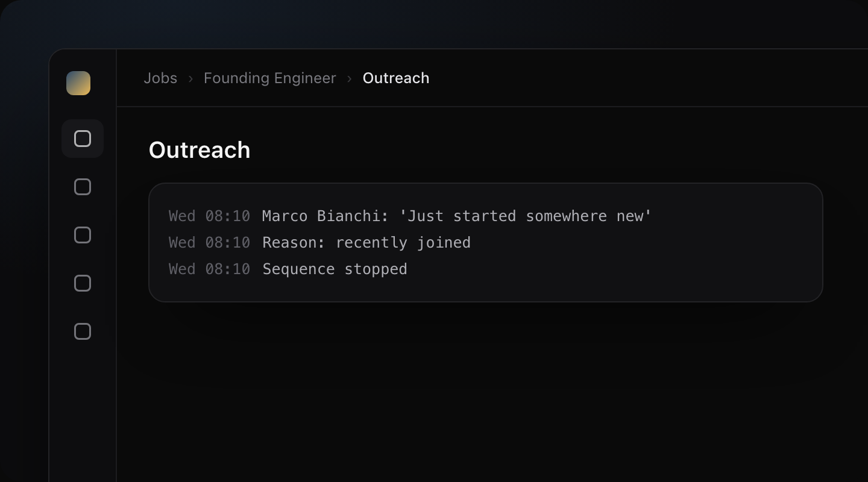Open the second sidebar navigation icon
Screen dimensions: 868x482
click(x=83, y=187)
